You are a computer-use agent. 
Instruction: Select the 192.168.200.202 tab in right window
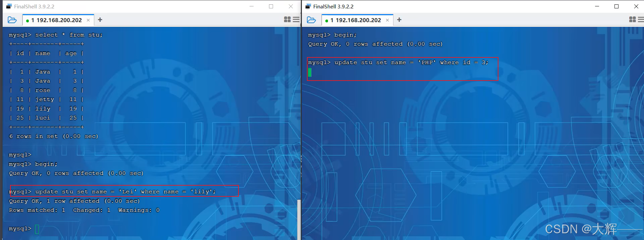[x=357, y=20]
